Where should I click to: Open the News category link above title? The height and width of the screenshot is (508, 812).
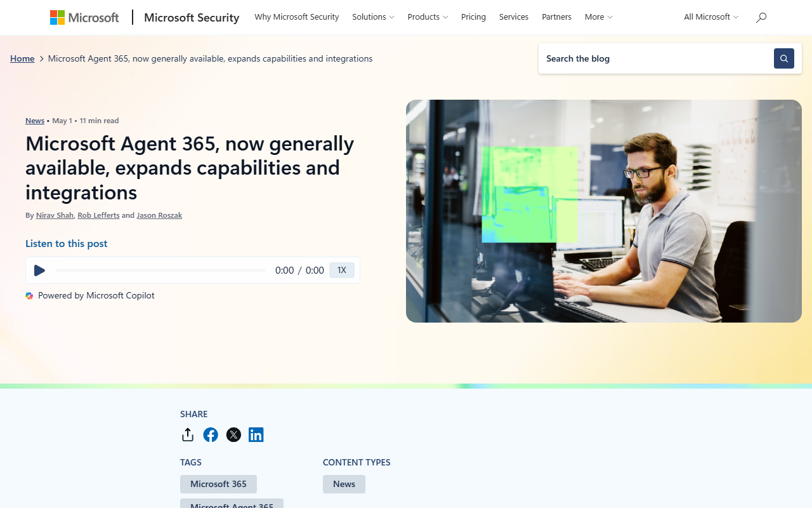[35, 121]
